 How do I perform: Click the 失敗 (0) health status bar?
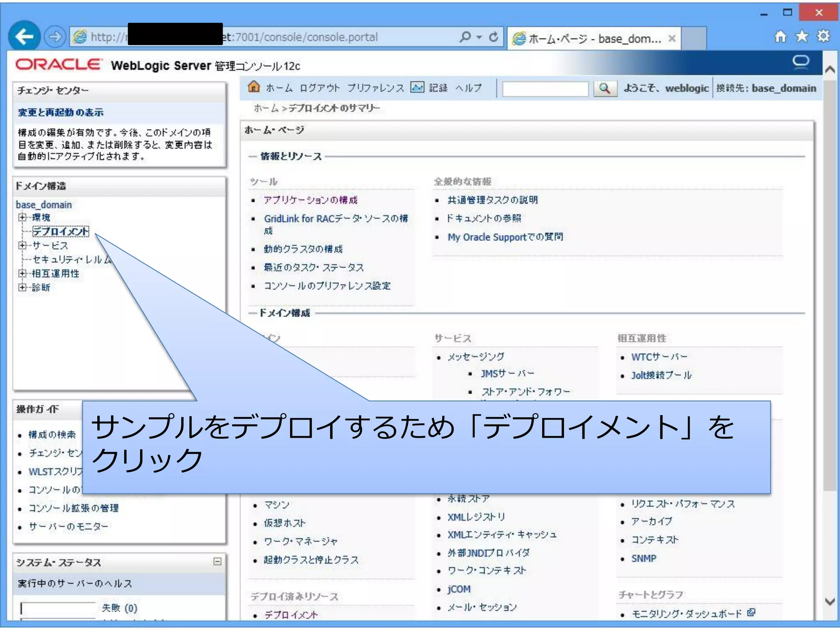tap(58, 607)
